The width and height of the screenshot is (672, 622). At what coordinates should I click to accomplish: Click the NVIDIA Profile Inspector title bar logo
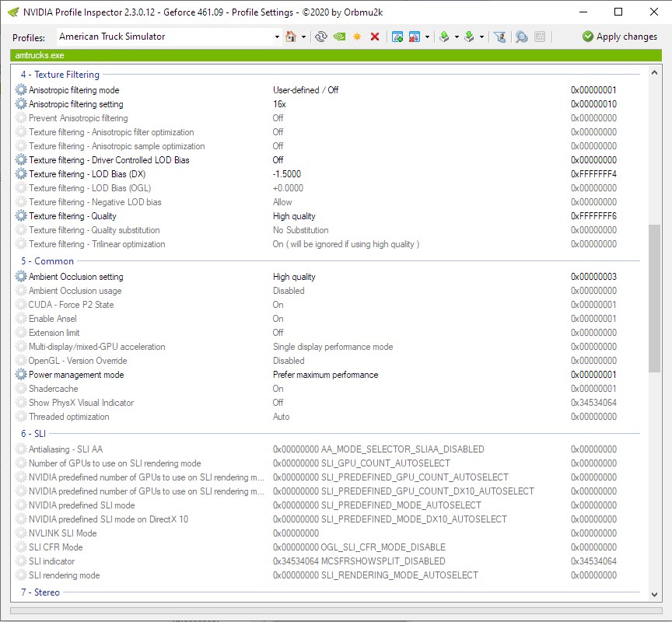pyautogui.click(x=13, y=12)
